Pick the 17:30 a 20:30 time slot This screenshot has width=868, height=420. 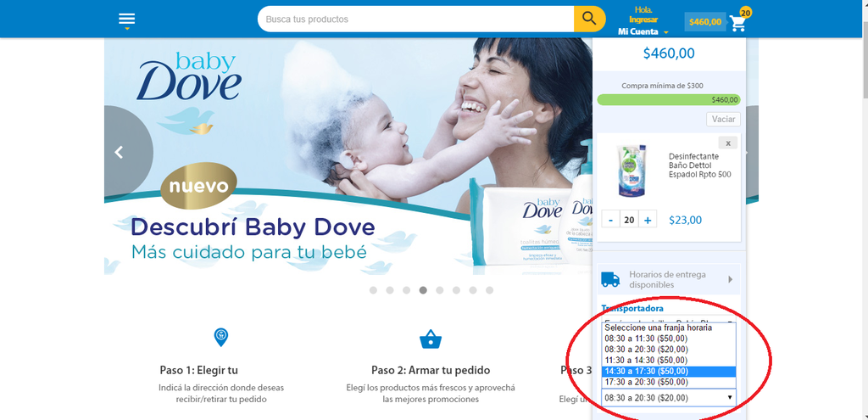pyautogui.click(x=646, y=382)
